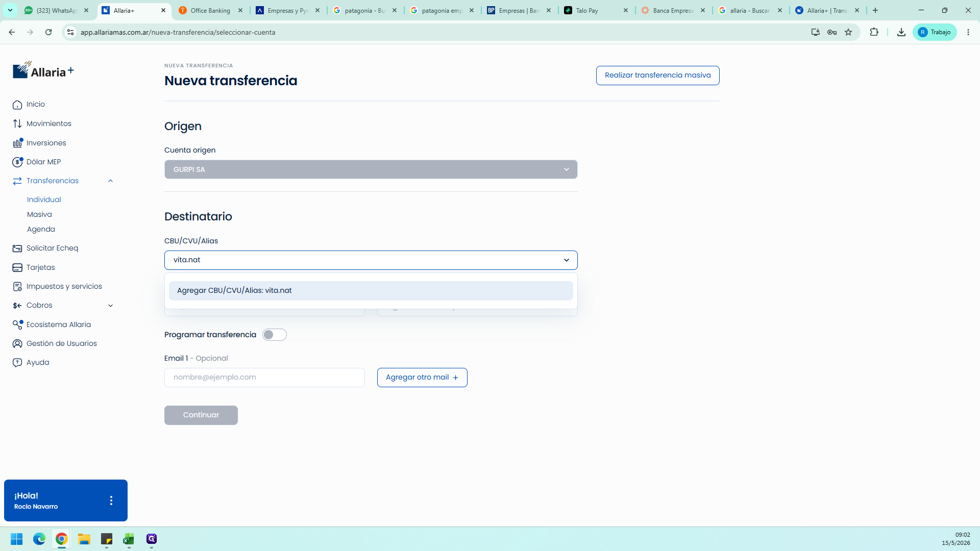
Task: Open Dólar MEP link in sidebar
Action: pyautogui.click(x=43, y=162)
